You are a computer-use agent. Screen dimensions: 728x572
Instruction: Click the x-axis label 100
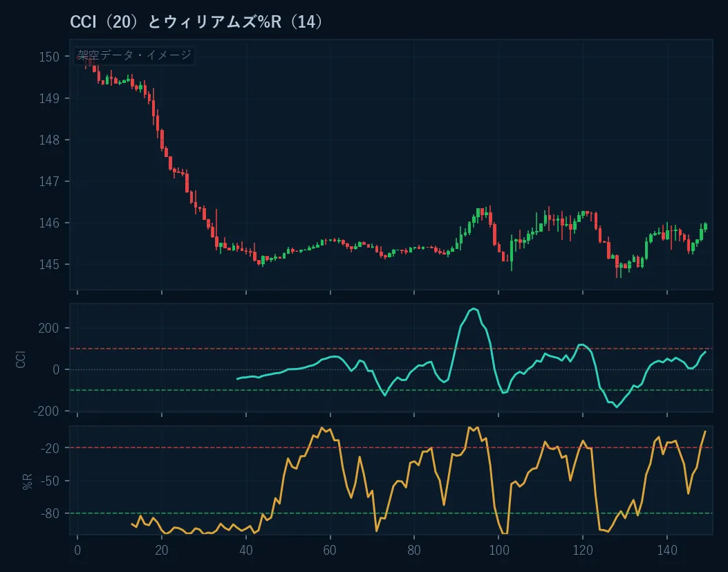(x=499, y=550)
